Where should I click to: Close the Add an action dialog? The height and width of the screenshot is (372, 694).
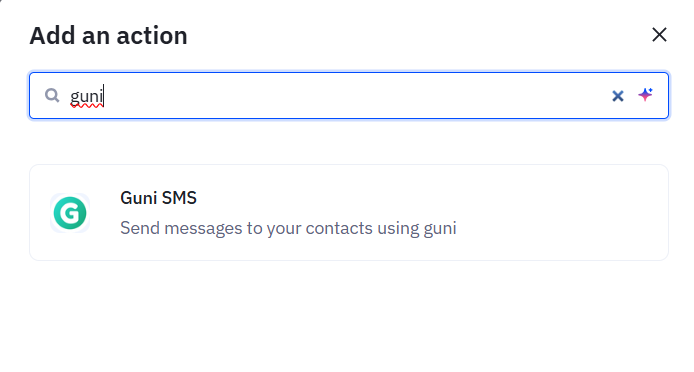pos(659,35)
